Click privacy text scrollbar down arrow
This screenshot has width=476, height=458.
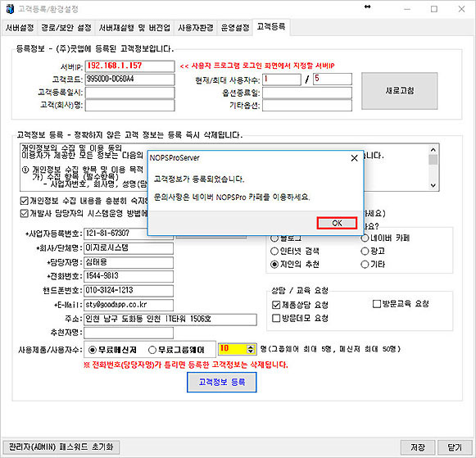[433, 185]
